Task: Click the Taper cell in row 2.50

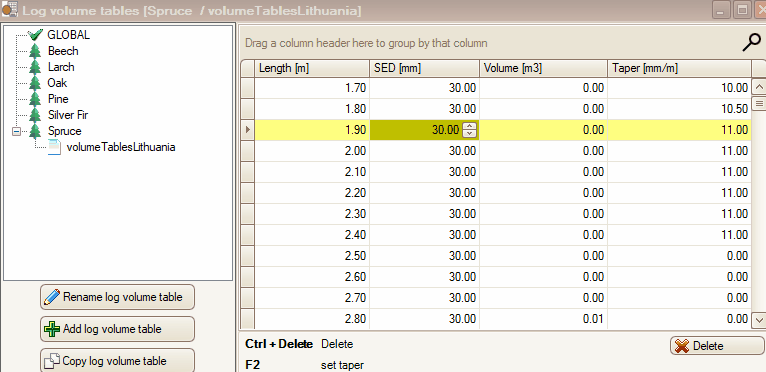Action: [x=679, y=256]
